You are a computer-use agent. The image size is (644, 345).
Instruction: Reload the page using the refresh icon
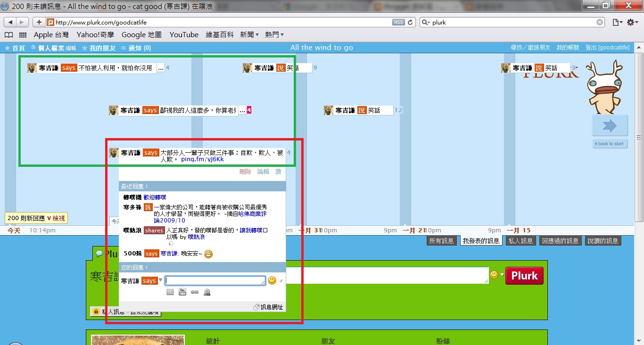click(x=411, y=22)
